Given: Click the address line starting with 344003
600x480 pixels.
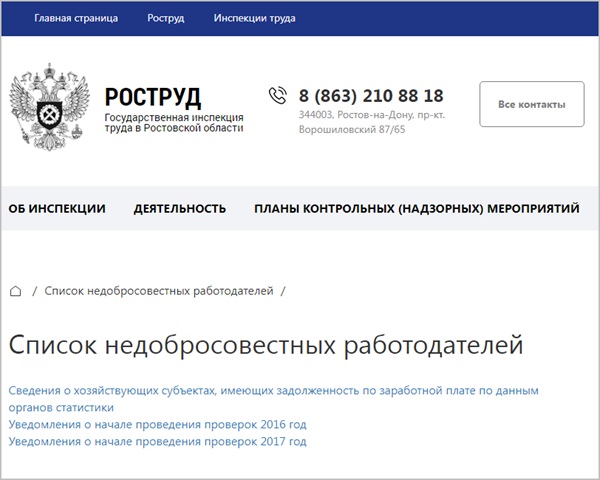Looking at the screenshot, I should click(372, 116).
